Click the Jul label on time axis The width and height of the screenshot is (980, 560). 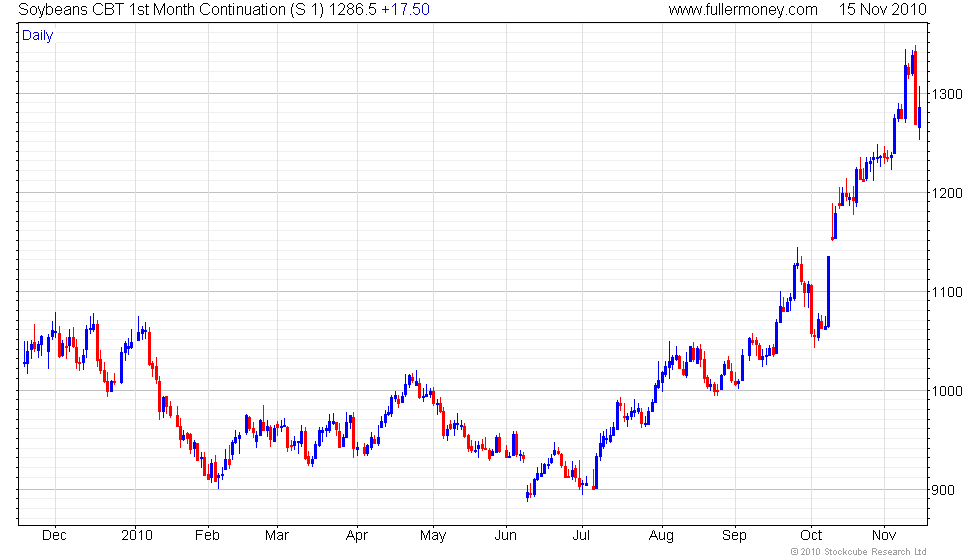point(581,536)
